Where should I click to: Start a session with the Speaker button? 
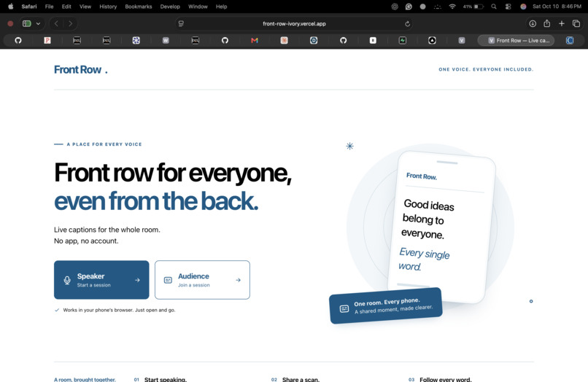(101, 280)
